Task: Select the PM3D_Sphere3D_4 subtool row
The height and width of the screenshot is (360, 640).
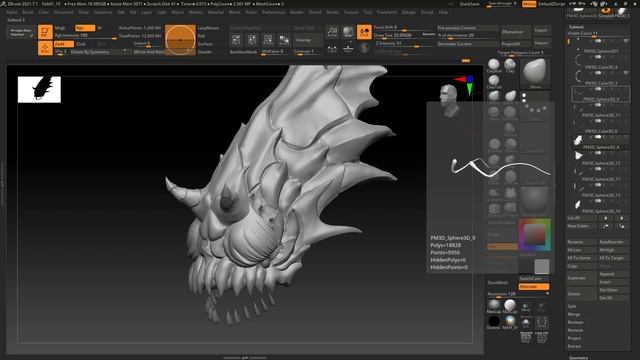Action: pyautogui.click(x=601, y=143)
